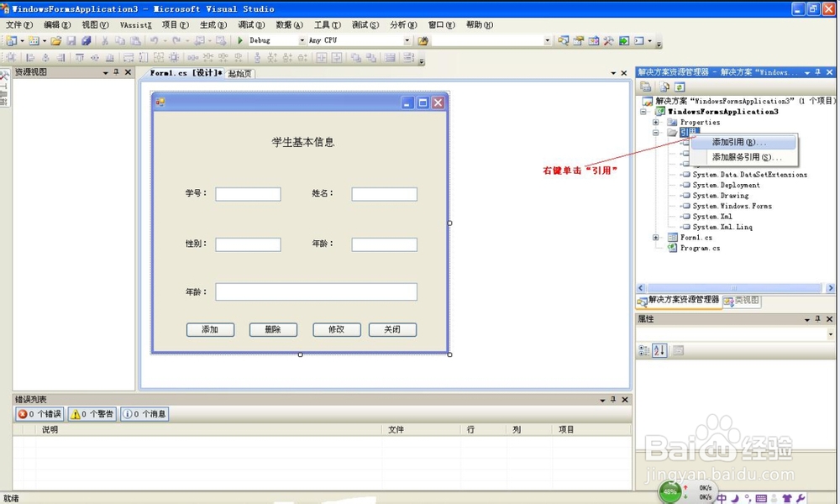The image size is (840, 504).
Task: Click the categorized view icon in Properties panel
Action: point(643,350)
